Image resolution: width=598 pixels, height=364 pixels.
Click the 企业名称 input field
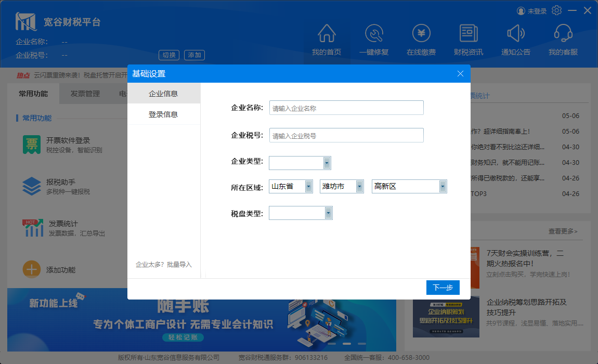[346, 108]
